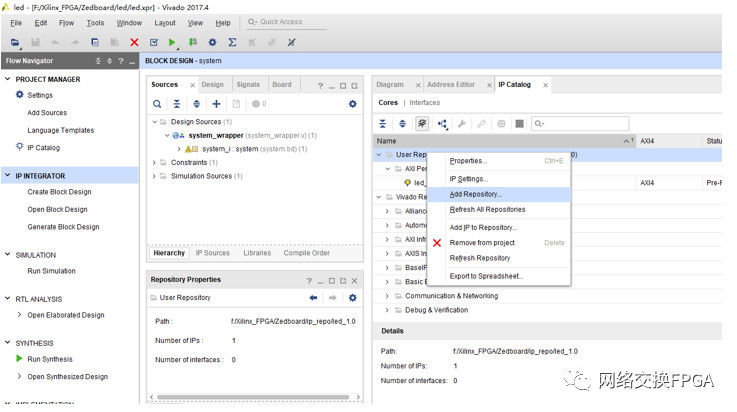Switch to the Signals tab
This screenshot has width=737, height=412.
248,85
